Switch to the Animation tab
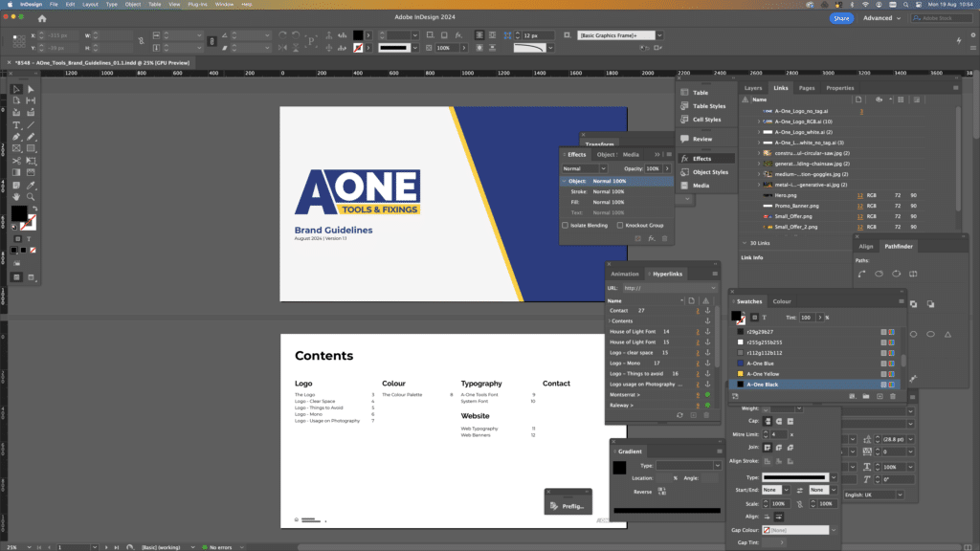This screenshot has width=980, height=551. [x=624, y=274]
